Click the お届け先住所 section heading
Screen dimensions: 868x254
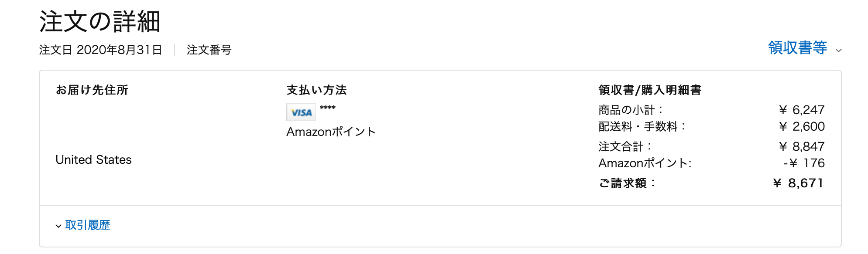(92, 90)
